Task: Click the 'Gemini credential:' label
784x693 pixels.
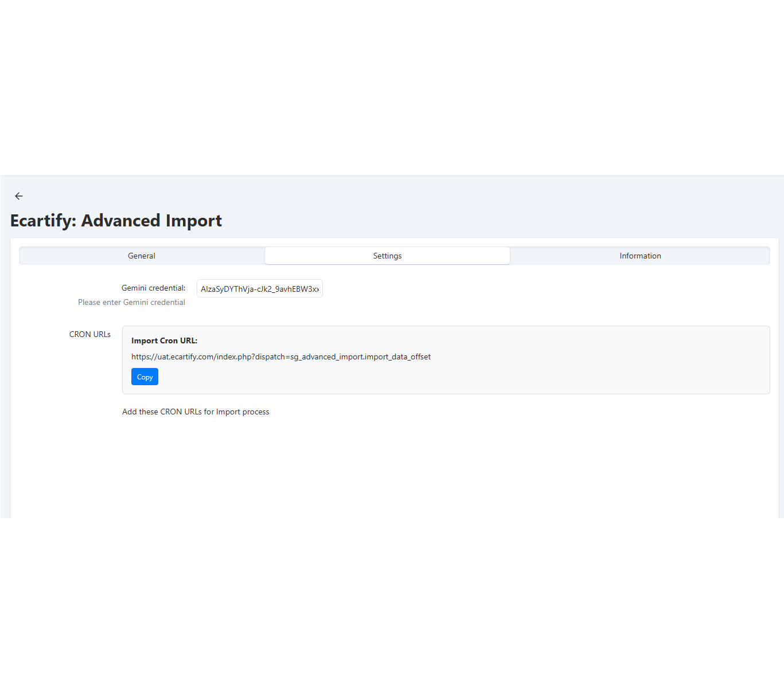Action: 153,288
